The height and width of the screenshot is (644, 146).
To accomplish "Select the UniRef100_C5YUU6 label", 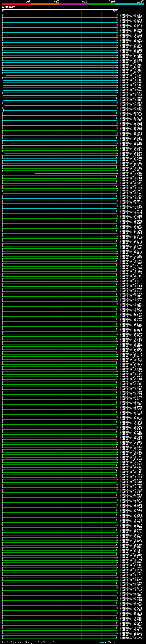I will (131, 85).
